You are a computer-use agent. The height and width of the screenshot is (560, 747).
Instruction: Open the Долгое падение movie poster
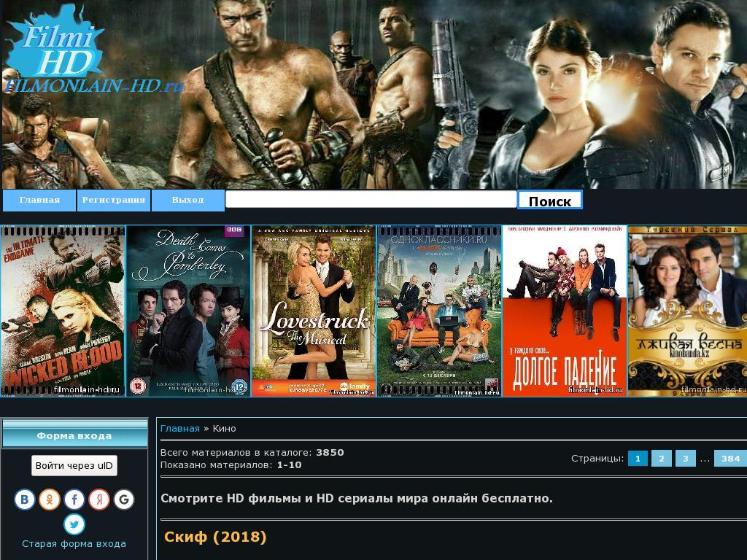pos(565,311)
